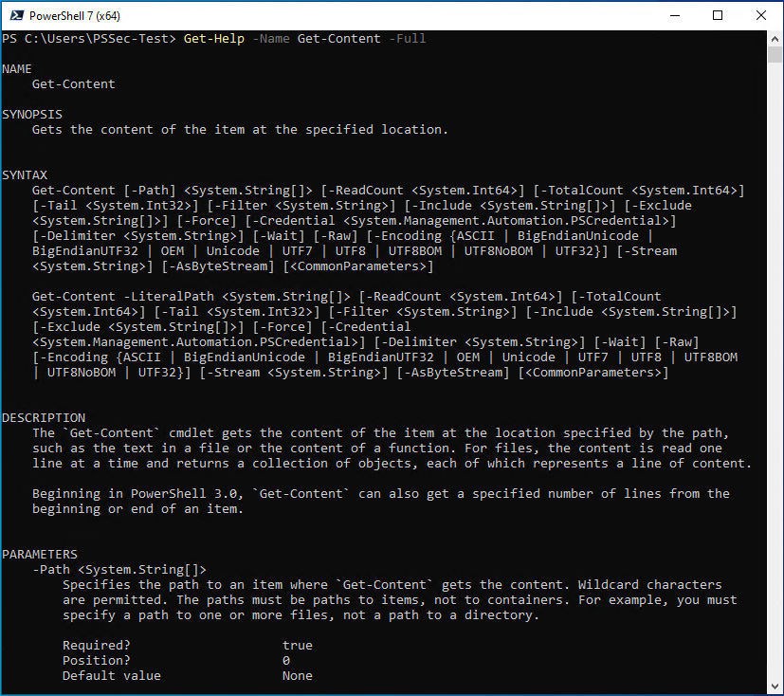784x696 pixels.
Task: Minimize the PowerShell 7 window
Action: click(x=674, y=15)
